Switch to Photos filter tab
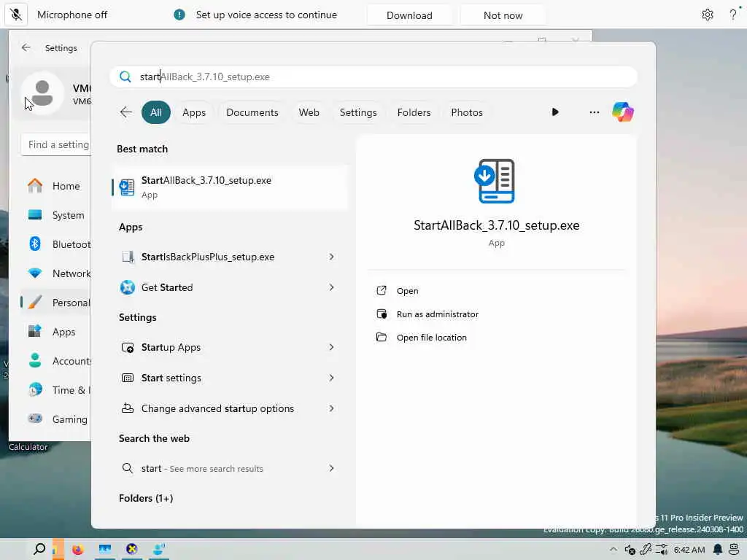 point(466,112)
